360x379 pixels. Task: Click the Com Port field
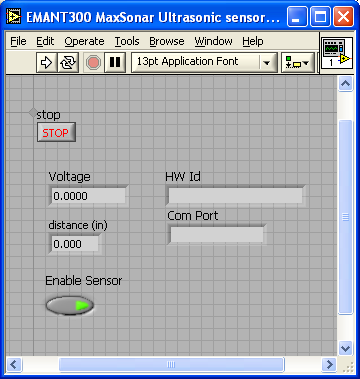(x=216, y=235)
